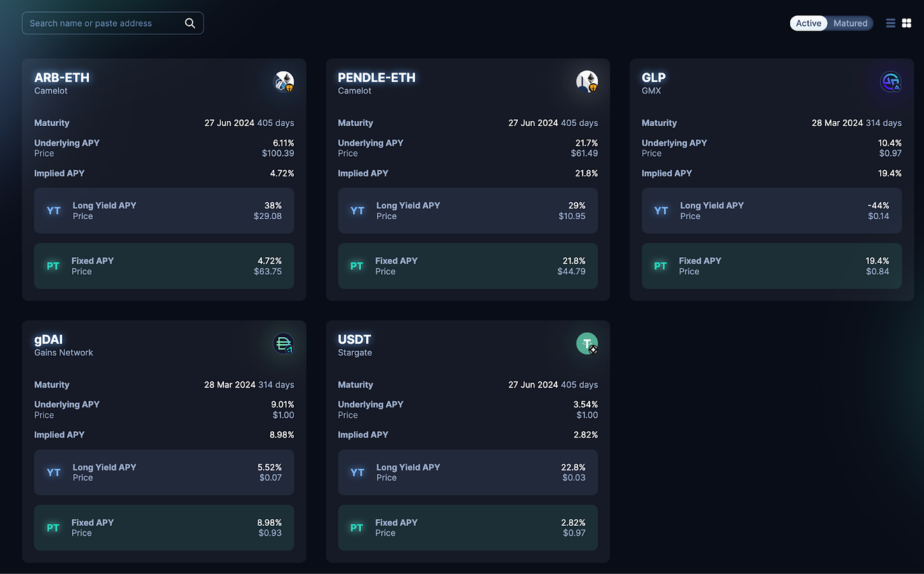Click the YT badge in USDT card
This screenshot has height=574, width=924.
click(357, 472)
